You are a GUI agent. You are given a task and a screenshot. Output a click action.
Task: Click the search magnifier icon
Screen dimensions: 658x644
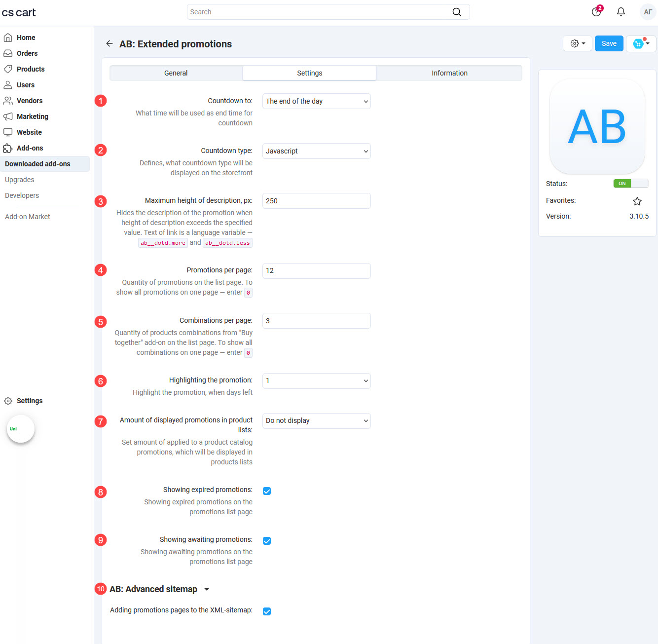click(x=457, y=12)
